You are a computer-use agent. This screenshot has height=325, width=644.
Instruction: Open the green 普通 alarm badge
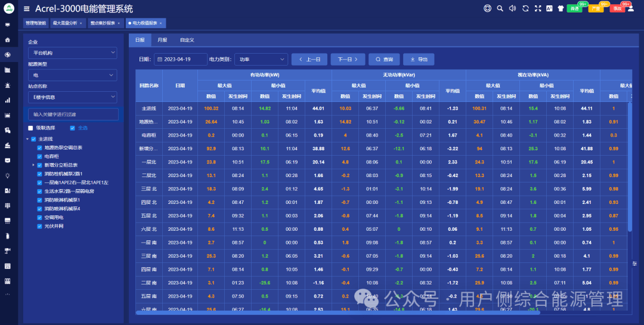pyautogui.click(x=574, y=8)
